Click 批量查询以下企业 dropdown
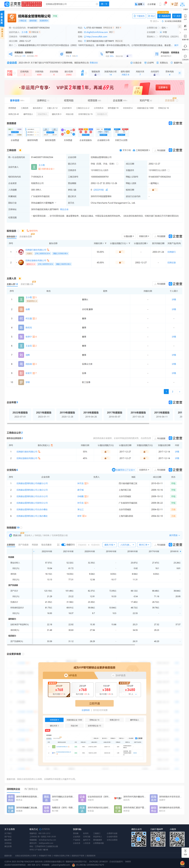Viewport: 189px width, 868px height. 124,470
